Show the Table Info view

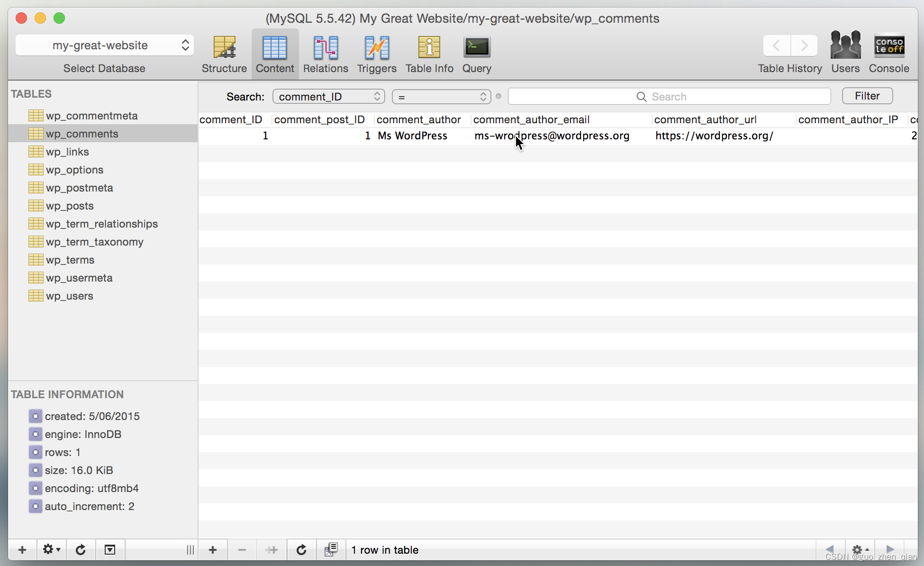pyautogui.click(x=429, y=54)
